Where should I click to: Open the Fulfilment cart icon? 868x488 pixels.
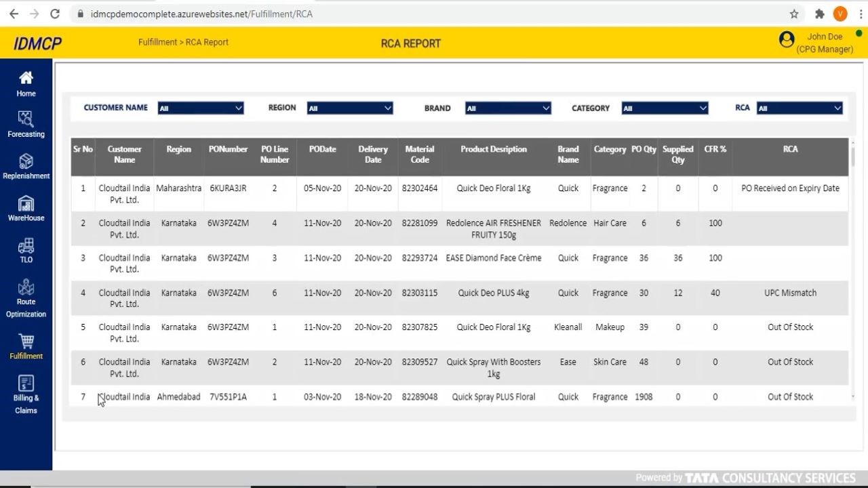coord(26,341)
